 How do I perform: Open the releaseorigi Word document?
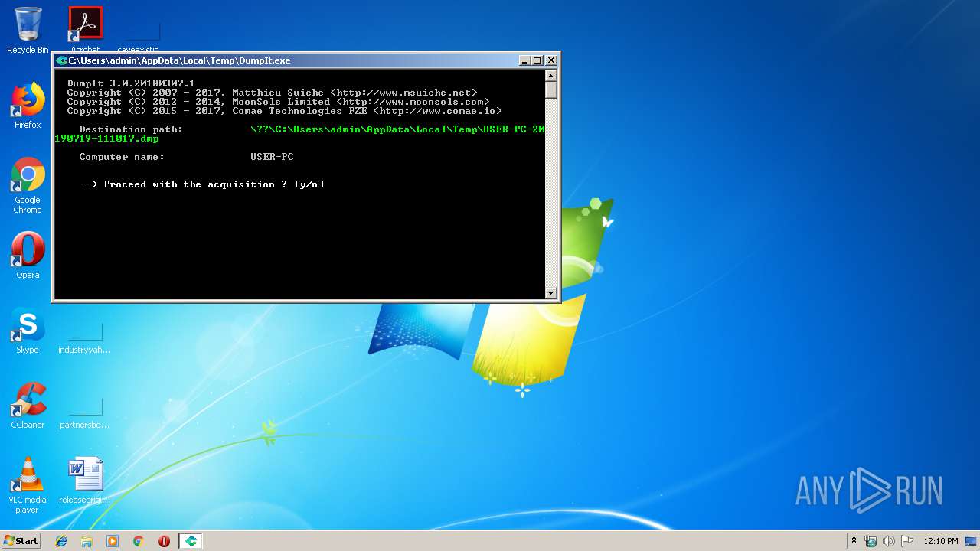85,481
